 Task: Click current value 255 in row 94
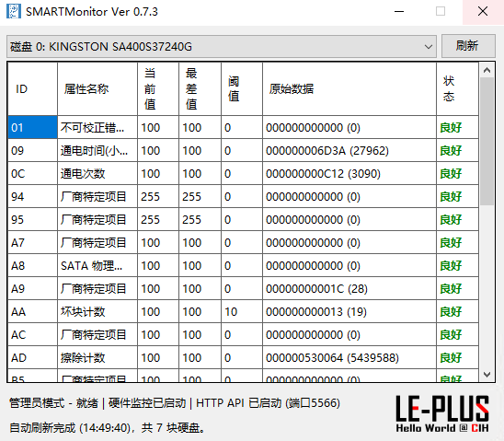coord(158,196)
